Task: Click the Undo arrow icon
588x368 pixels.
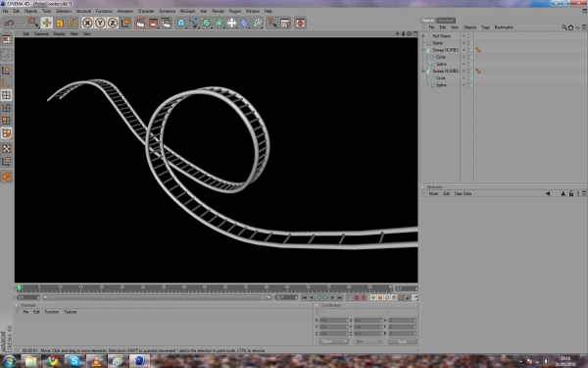Action: tap(9, 23)
